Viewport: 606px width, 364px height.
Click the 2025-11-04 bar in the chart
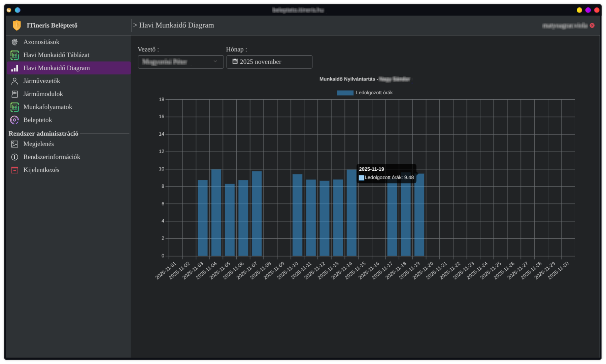tap(216, 212)
